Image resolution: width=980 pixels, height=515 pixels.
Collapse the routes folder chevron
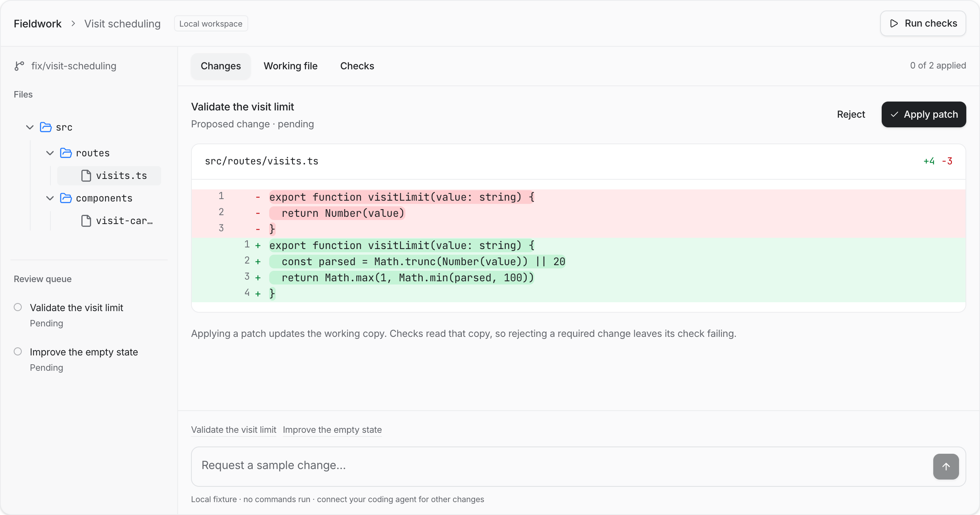(50, 153)
